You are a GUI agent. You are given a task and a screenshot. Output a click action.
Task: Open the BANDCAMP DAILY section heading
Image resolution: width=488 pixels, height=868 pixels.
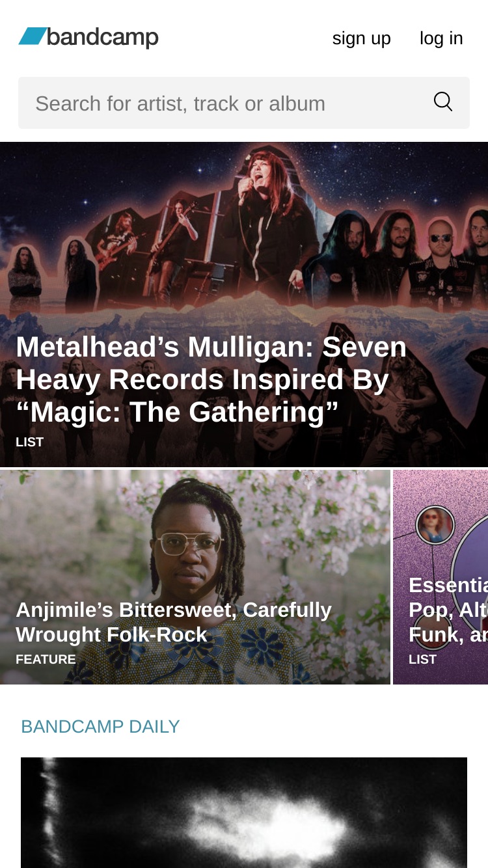pyautogui.click(x=100, y=727)
